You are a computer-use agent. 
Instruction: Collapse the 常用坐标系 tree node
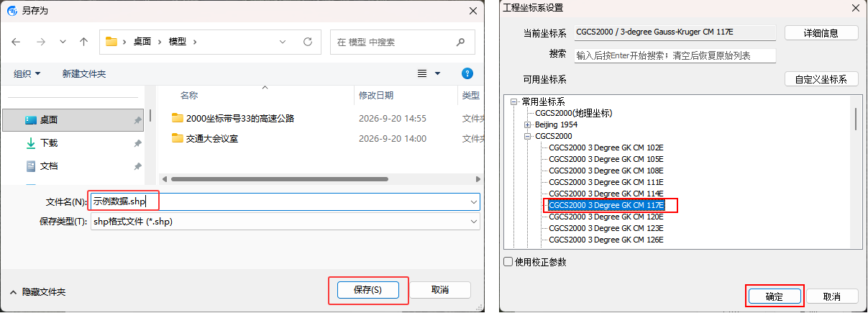[514, 102]
